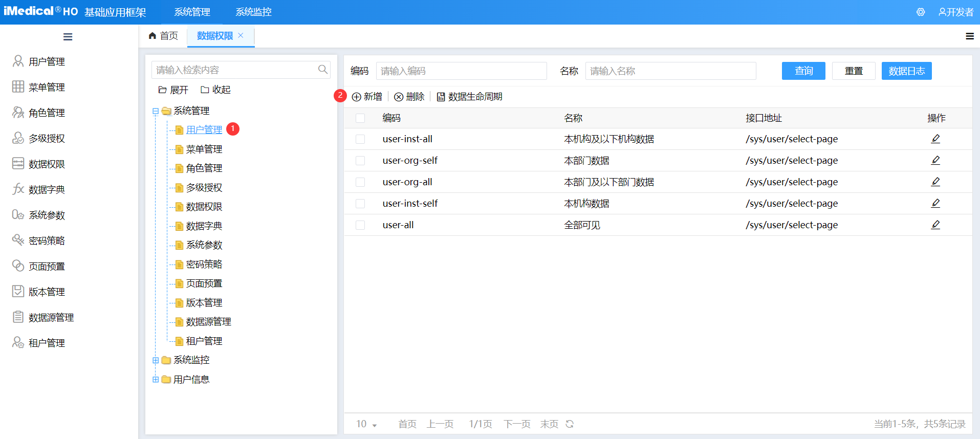Go to 上一页 in pagination

tap(440, 424)
